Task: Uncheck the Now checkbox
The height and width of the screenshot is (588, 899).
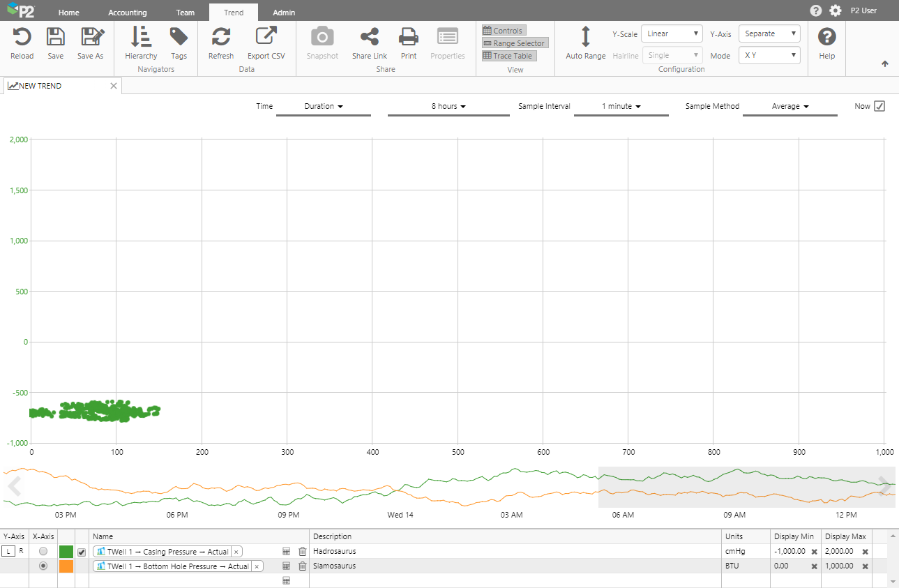Action: point(879,106)
